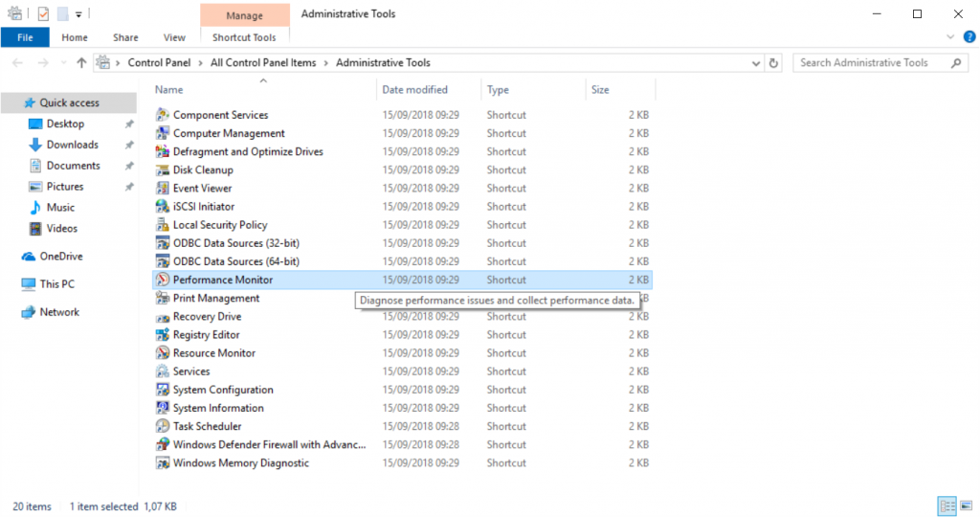Click the Properties quick access toolbar icon
The height and width of the screenshot is (517, 980).
(x=43, y=13)
